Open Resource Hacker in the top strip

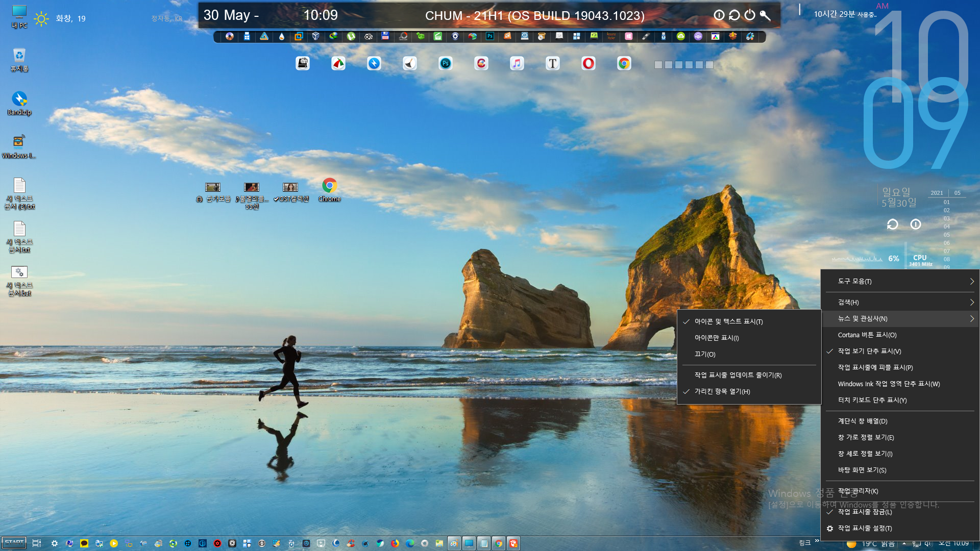coord(611,36)
